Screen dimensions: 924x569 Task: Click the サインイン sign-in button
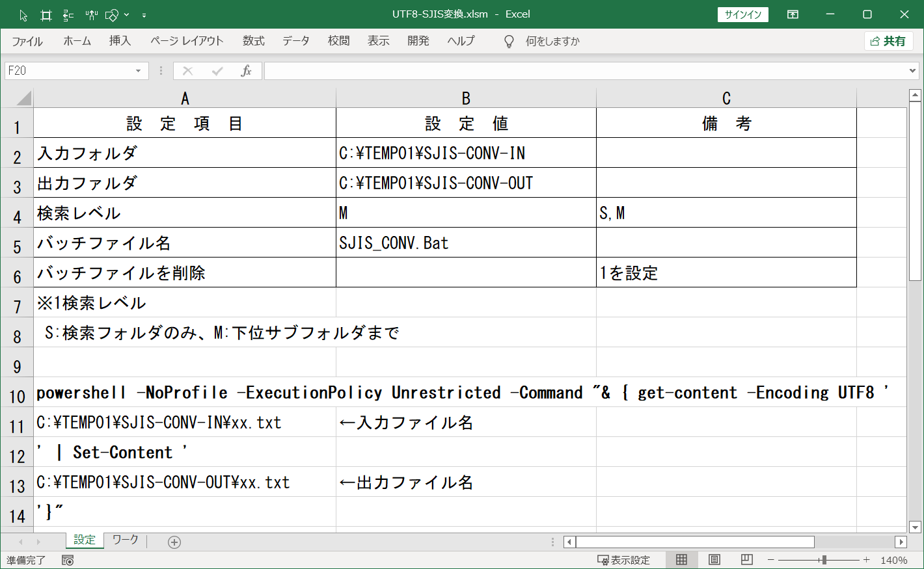click(x=743, y=14)
